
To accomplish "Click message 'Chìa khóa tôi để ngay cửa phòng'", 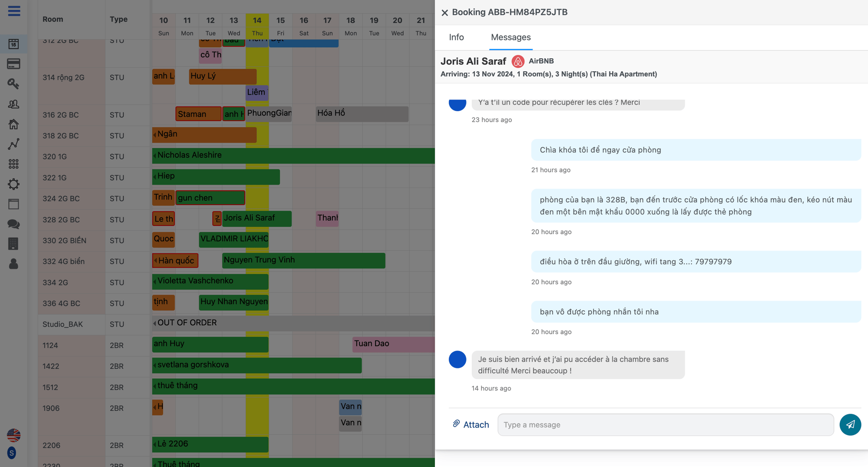I will [x=696, y=150].
